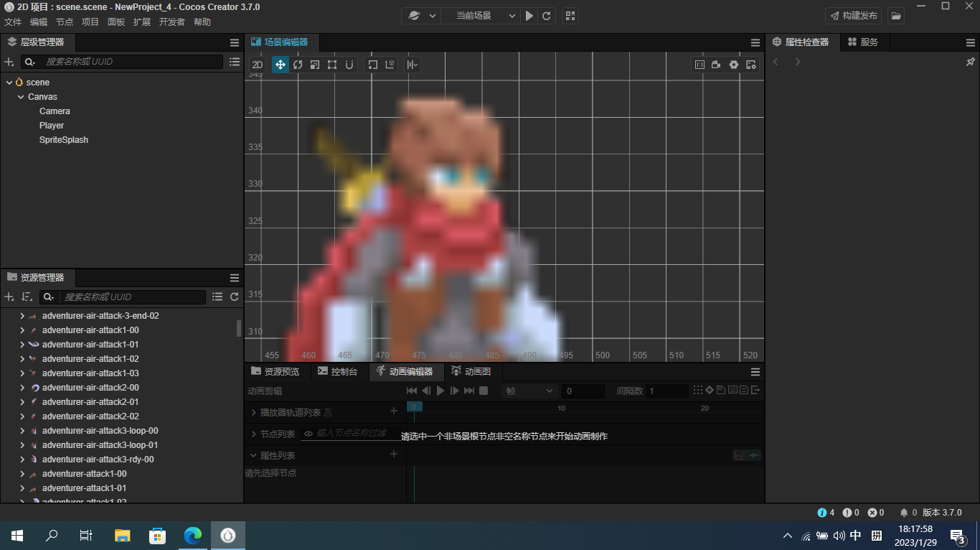Select the Camera node
The height and width of the screenshot is (550, 980).
point(55,111)
